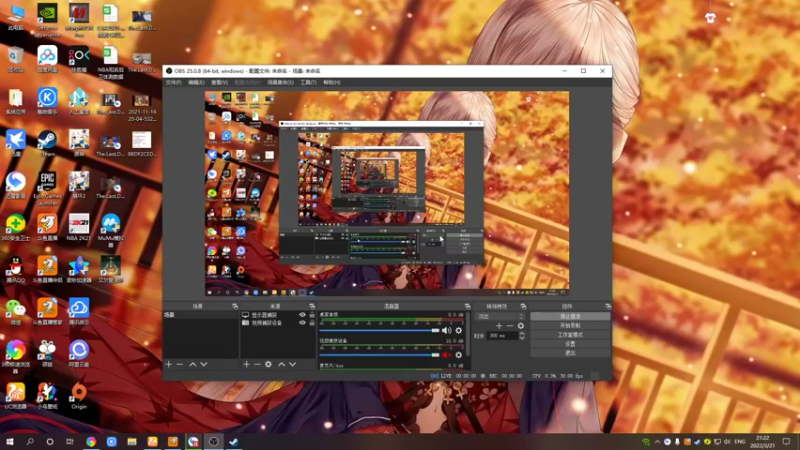The width and height of the screenshot is (800, 450).
Task: Open the File menu in OBS
Action: 173,82
